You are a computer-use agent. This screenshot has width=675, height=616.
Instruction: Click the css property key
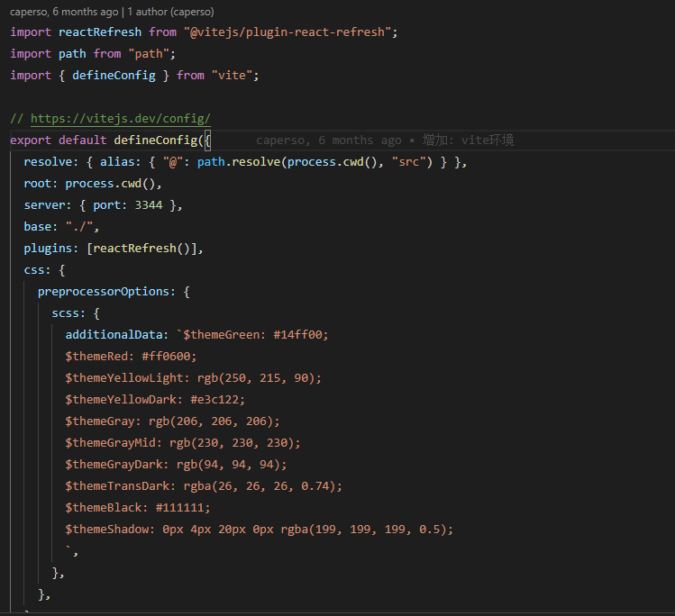click(x=34, y=269)
